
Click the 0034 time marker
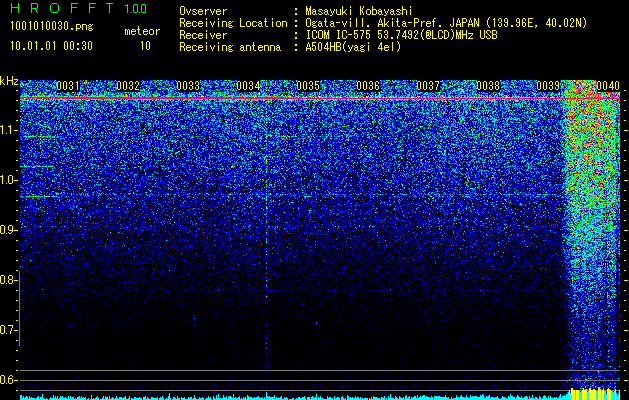(248, 86)
